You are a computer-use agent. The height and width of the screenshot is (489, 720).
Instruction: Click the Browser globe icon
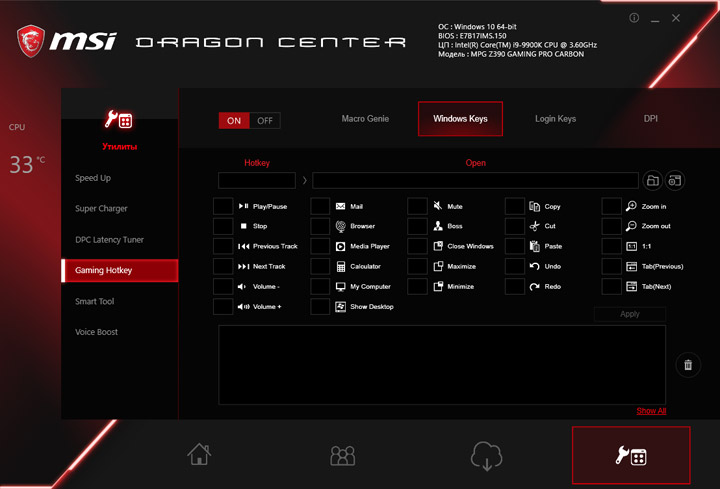(x=340, y=226)
